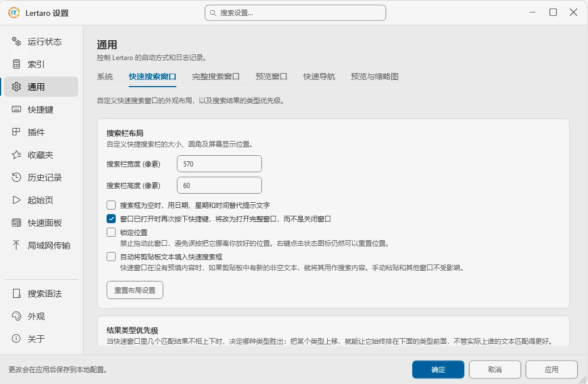Image resolution: width=588 pixels, height=384 pixels.
Task: Select 索引 in the sidebar
Action: (41, 64)
